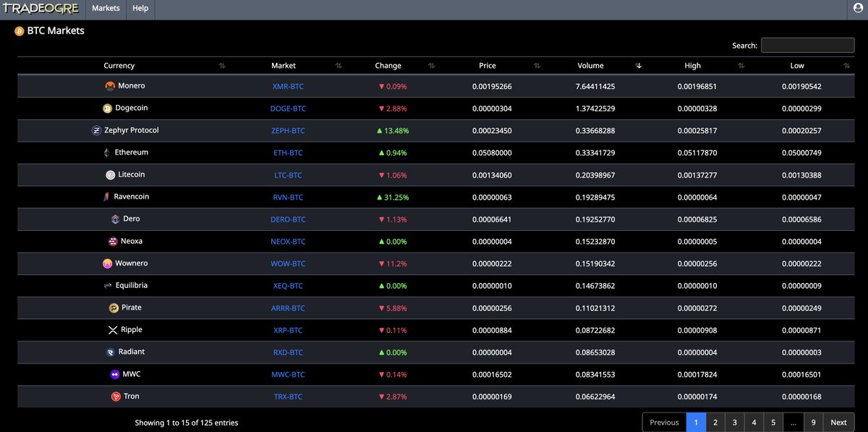Click the Pirate coin icon
The image size is (868, 432).
(x=114, y=308)
